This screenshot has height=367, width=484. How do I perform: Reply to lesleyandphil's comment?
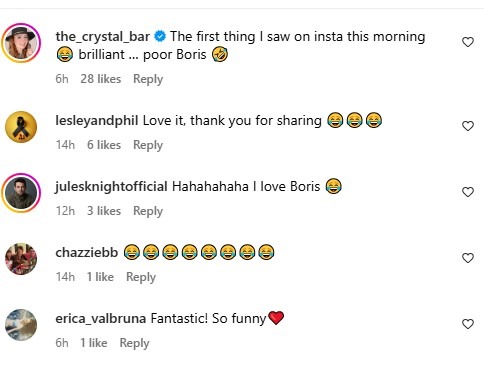tap(148, 145)
